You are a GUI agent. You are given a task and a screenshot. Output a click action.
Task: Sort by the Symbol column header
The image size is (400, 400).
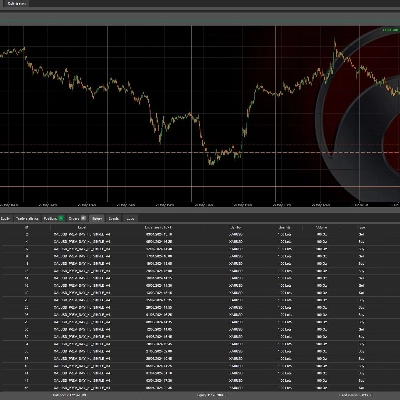(x=236, y=227)
